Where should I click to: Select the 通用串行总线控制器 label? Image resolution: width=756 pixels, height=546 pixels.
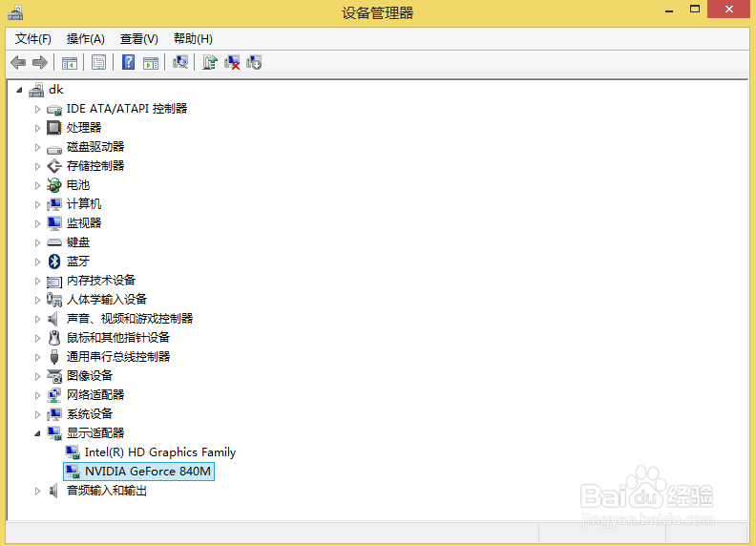pos(118,357)
